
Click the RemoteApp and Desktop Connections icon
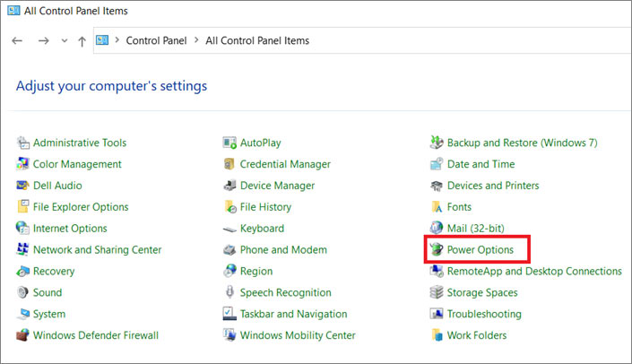click(x=437, y=271)
